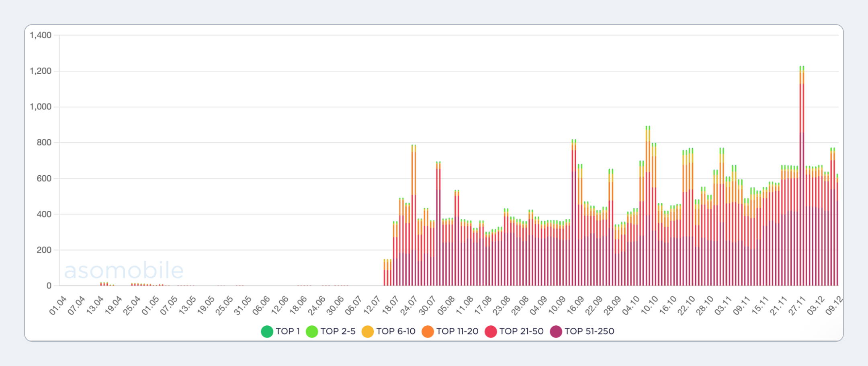Click the 200 y-axis label

[x=44, y=250]
